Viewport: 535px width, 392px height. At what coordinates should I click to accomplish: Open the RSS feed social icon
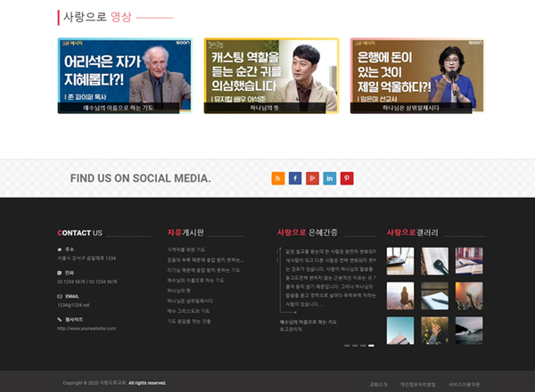point(277,178)
